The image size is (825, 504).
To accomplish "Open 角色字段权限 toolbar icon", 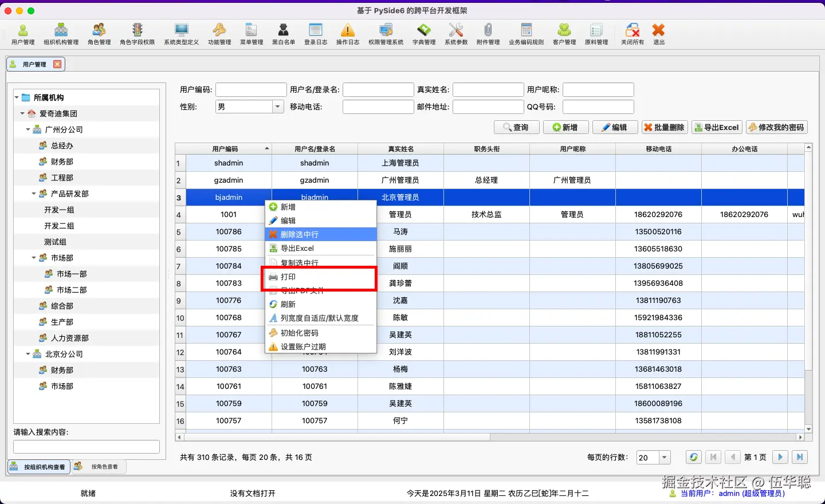I will tap(137, 34).
